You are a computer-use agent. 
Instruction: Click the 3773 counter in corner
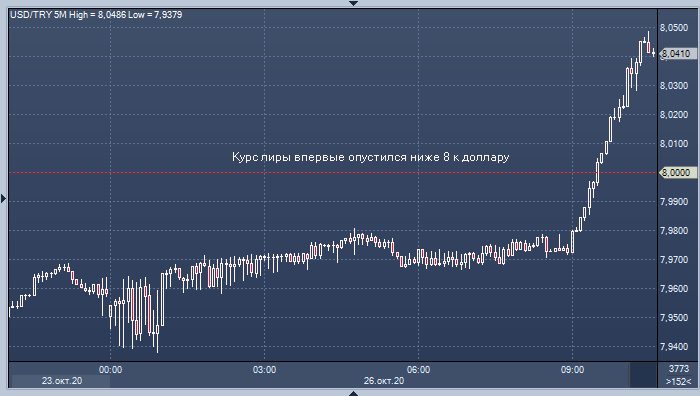click(x=679, y=369)
